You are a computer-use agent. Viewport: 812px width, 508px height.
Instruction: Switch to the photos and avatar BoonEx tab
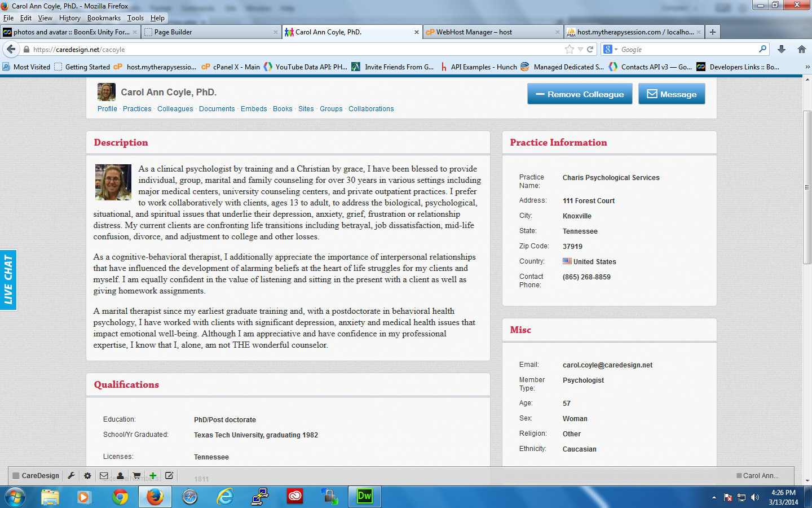70,32
